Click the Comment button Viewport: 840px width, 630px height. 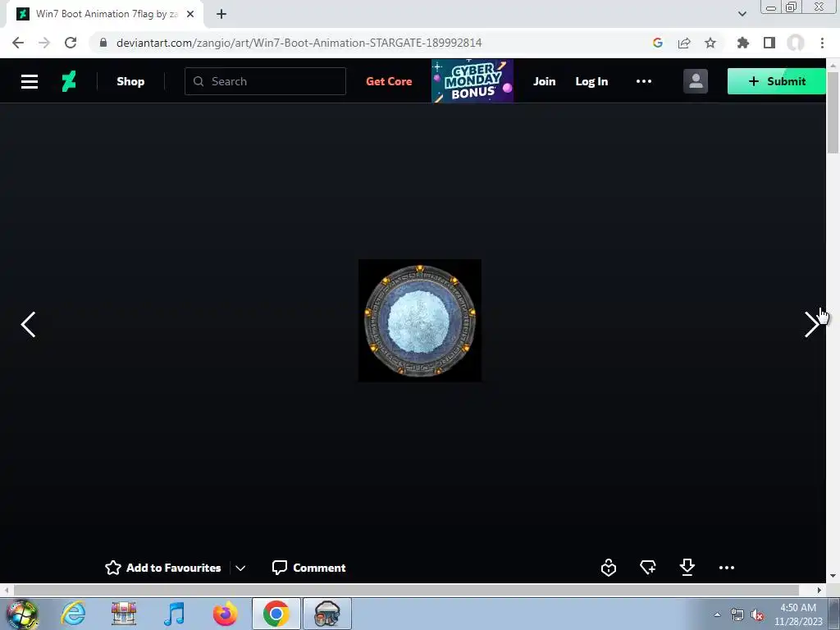(x=308, y=568)
